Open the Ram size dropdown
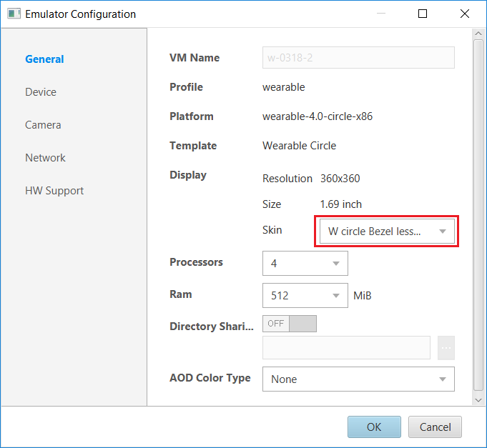 (305, 296)
